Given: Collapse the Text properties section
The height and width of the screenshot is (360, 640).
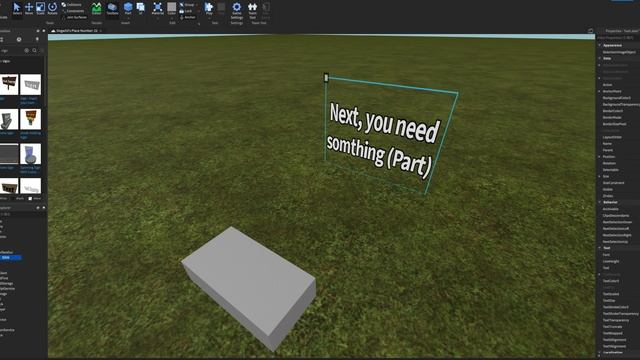Looking at the screenshot, I should click(x=600, y=248).
